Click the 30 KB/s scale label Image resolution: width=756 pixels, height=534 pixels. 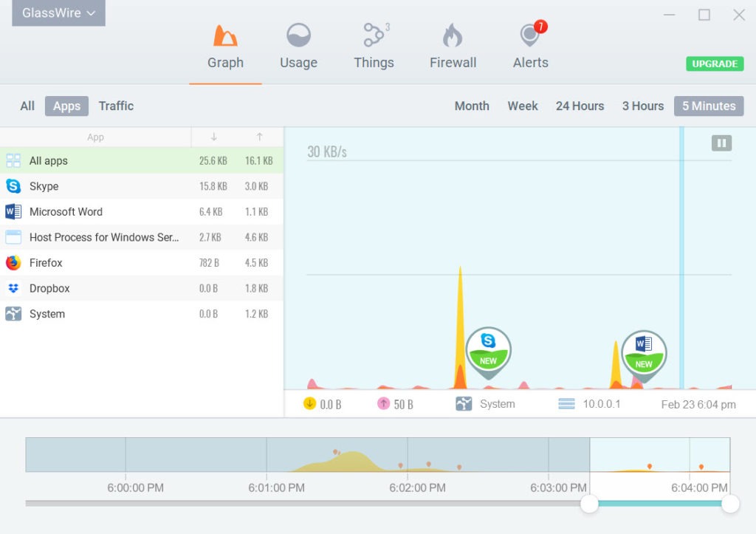(x=327, y=151)
